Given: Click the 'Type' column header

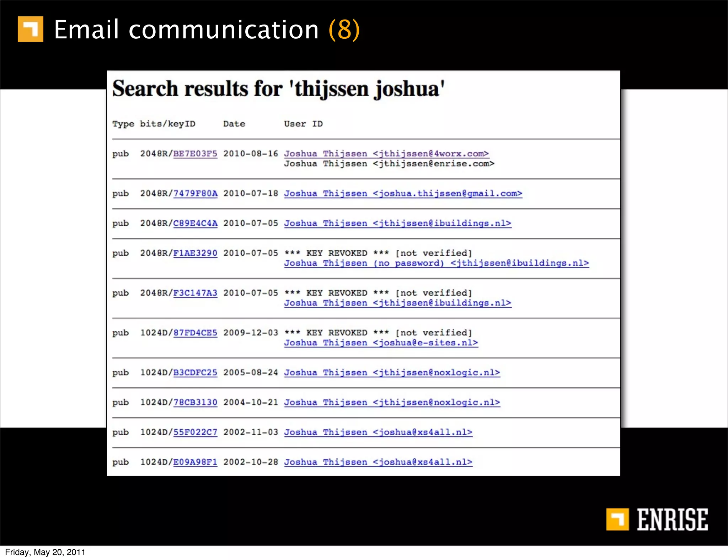Looking at the screenshot, I should 123,124.
